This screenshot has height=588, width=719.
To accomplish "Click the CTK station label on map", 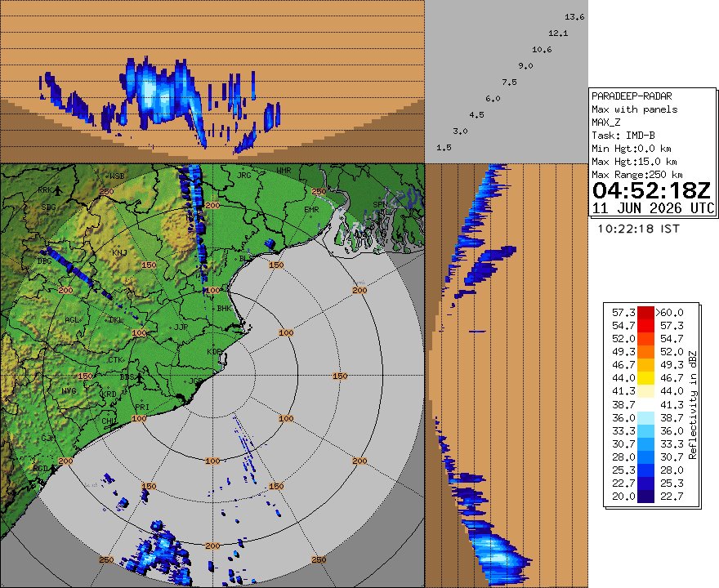I will 115,360.
